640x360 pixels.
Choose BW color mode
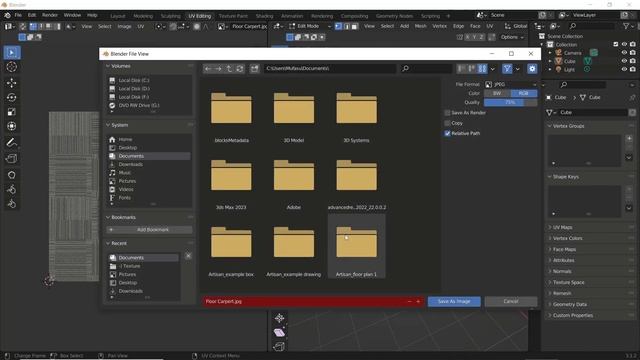pos(497,93)
